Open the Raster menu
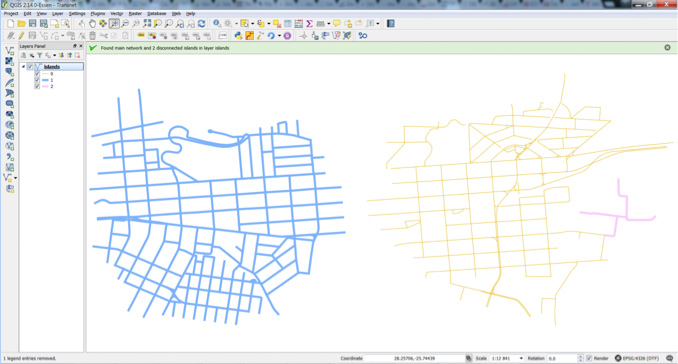678x364 pixels. [x=135, y=13]
